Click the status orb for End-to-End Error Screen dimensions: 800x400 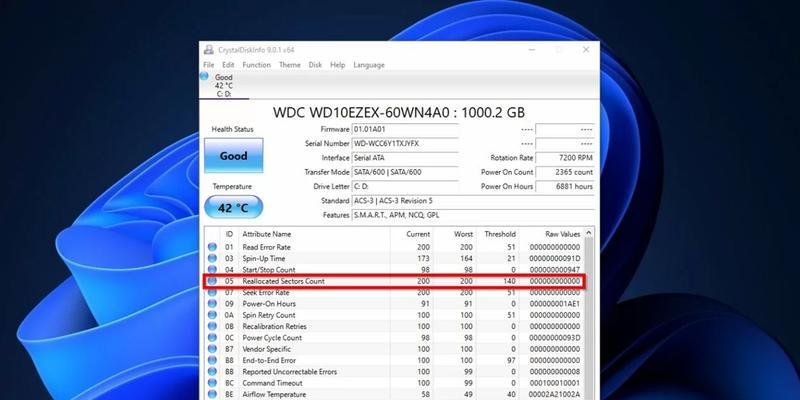pyautogui.click(x=212, y=361)
